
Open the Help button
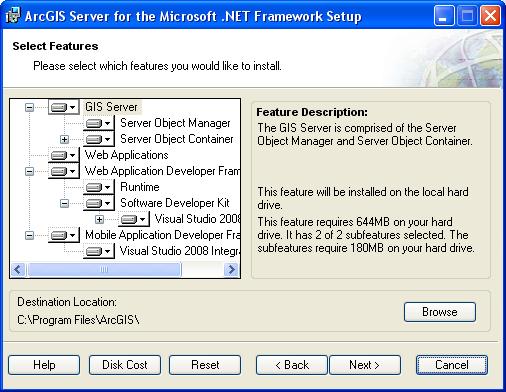[44, 365]
